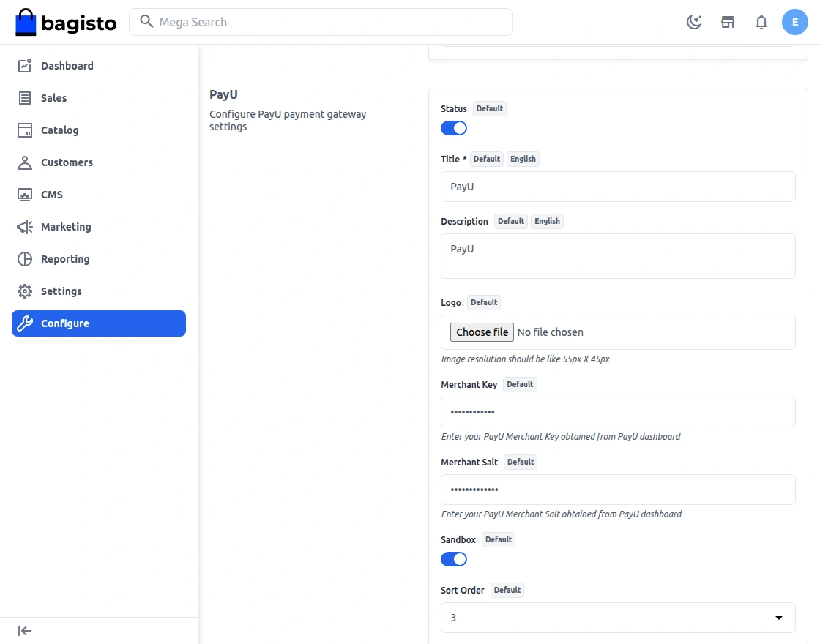Collapse the sidebar menu arrow
This screenshot has height=644, width=820.
[25, 631]
